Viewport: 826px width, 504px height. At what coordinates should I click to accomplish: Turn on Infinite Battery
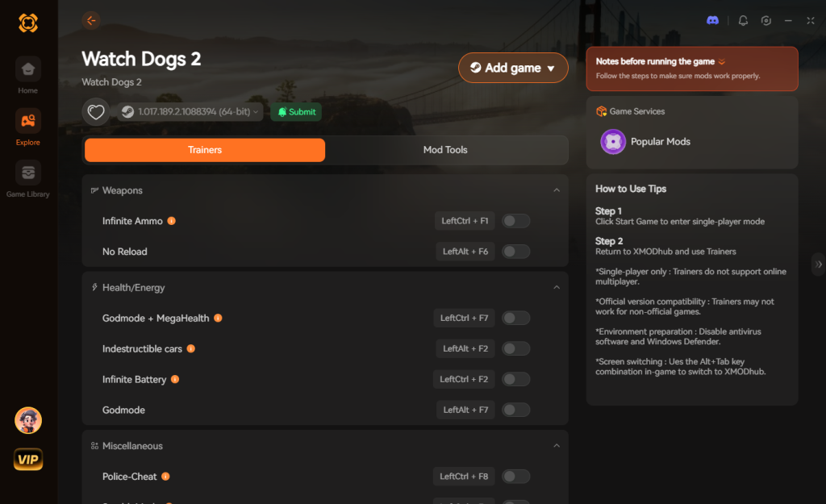[515, 379]
